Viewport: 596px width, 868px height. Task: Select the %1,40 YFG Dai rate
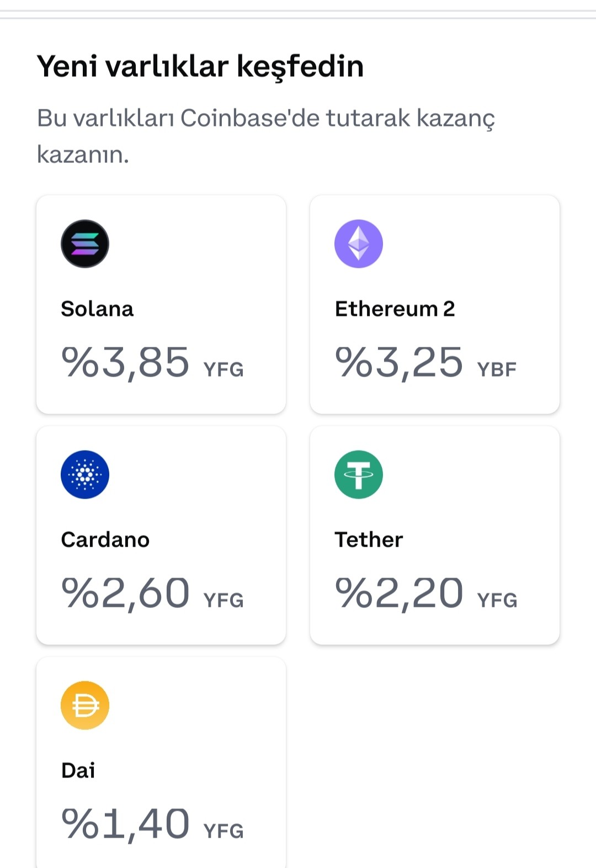pyautogui.click(x=153, y=824)
